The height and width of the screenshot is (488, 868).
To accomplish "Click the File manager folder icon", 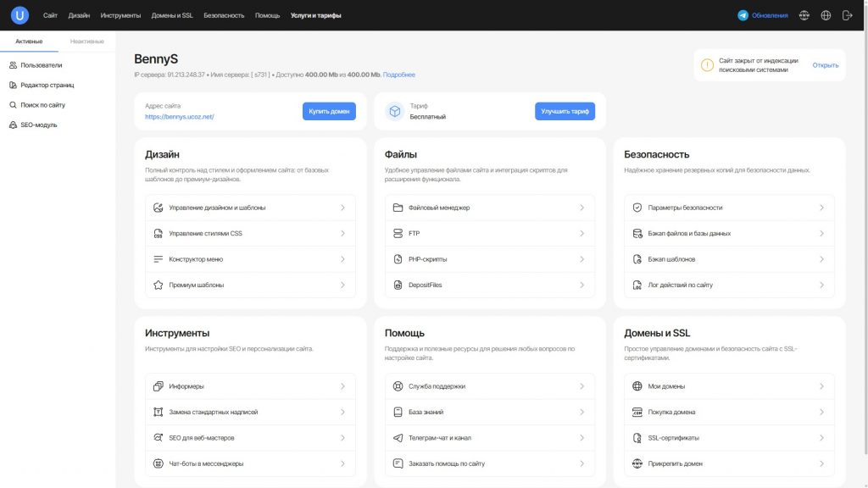I will click(x=398, y=208).
